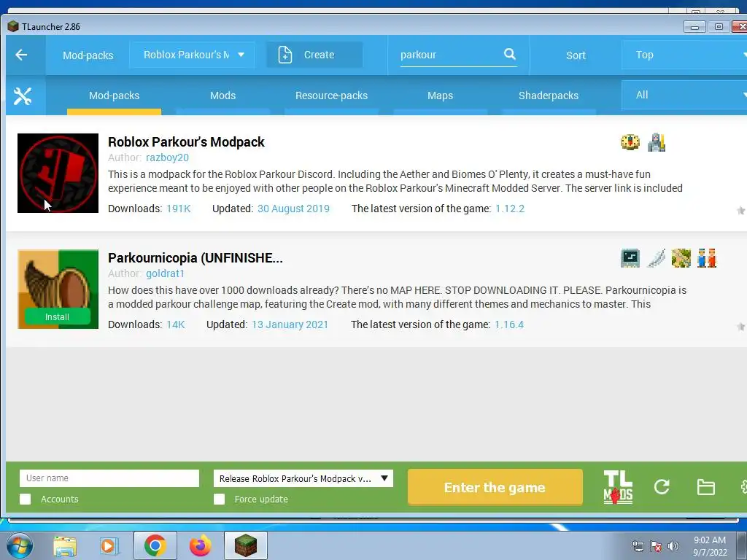The height and width of the screenshot is (560, 747).
Task: Switch to the Mods tab
Action: click(x=223, y=96)
